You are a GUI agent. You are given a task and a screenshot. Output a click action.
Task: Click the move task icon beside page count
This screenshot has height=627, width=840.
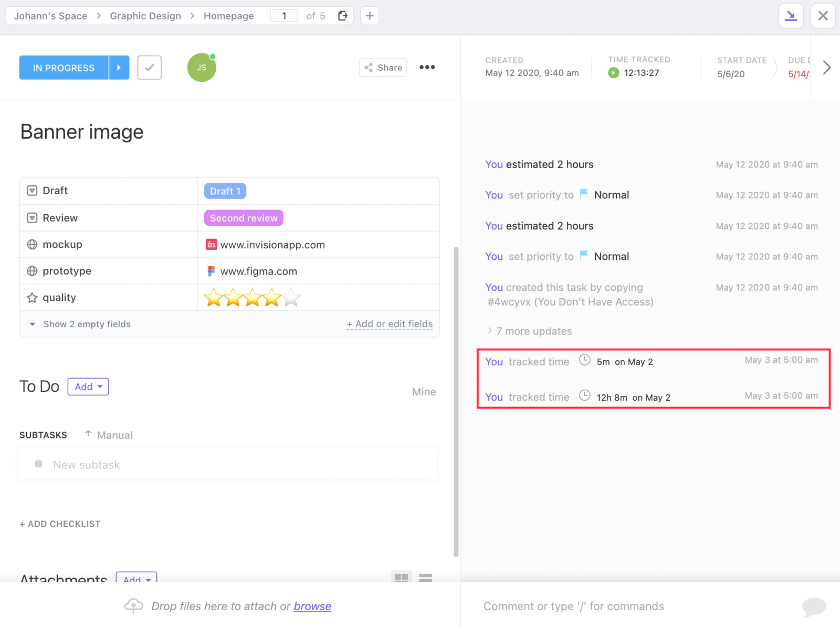(343, 16)
